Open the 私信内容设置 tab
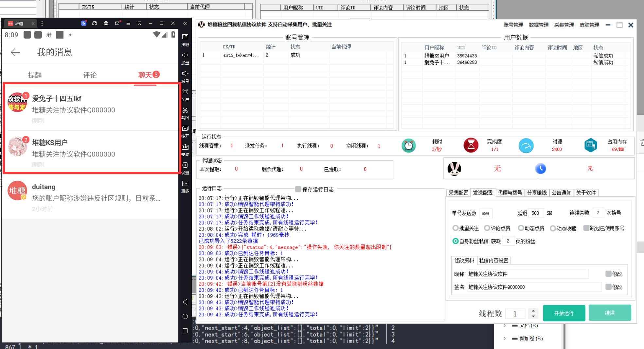 (x=493, y=260)
